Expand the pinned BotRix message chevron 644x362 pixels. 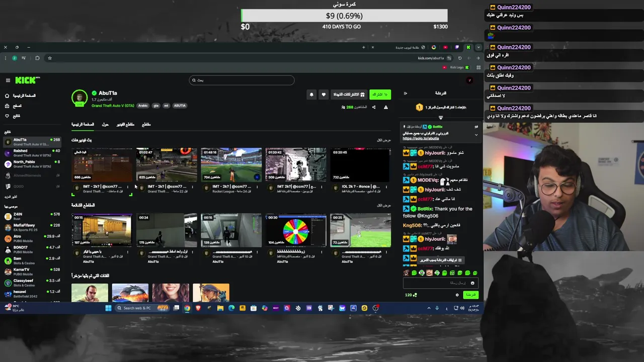476,135
